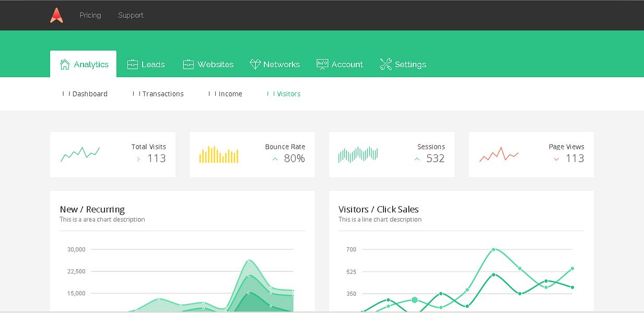Switch to the Transactions section
The width and height of the screenshot is (644, 313).
pyautogui.click(x=163, y=93)
